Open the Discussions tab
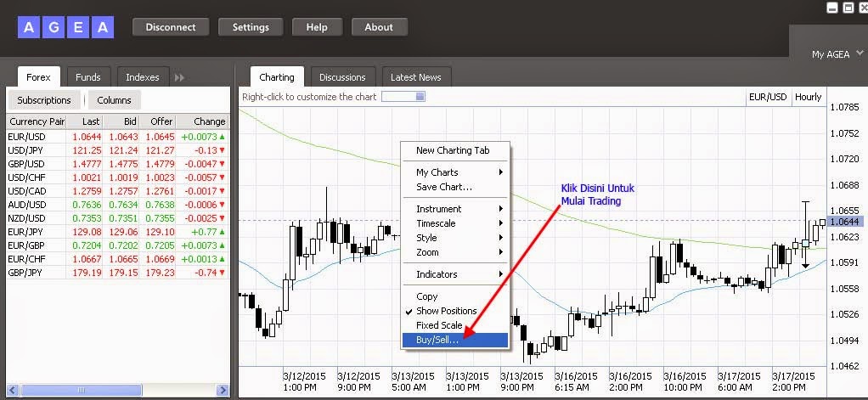The image size is (868, 400). click(342, 77)
